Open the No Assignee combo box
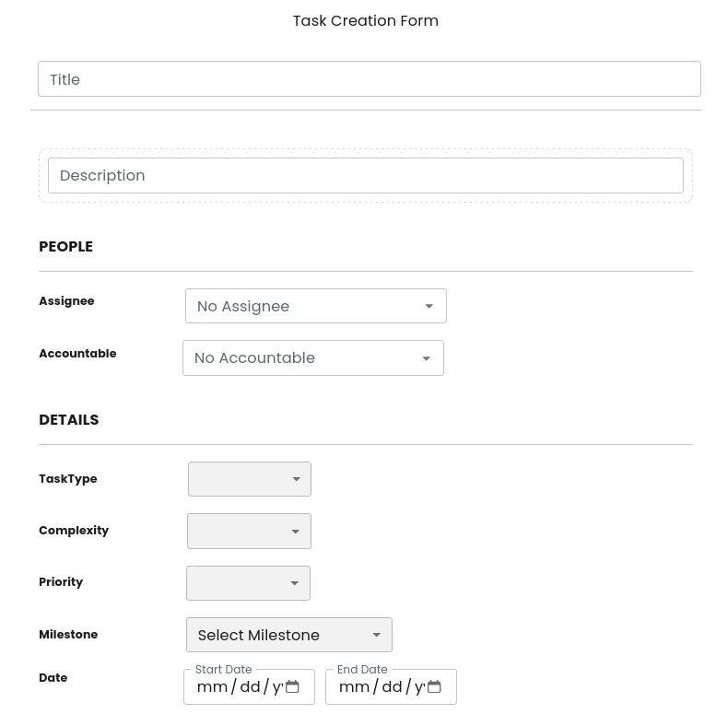Viewport: 728px width, 714px height. pyautogui.click(x=304, y=306)
